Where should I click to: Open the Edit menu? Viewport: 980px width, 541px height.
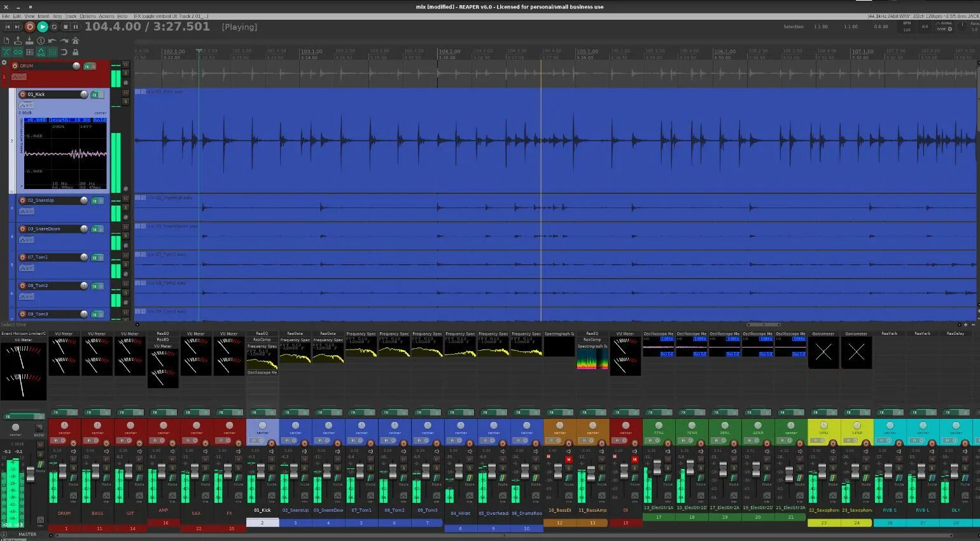click(17, 16)
